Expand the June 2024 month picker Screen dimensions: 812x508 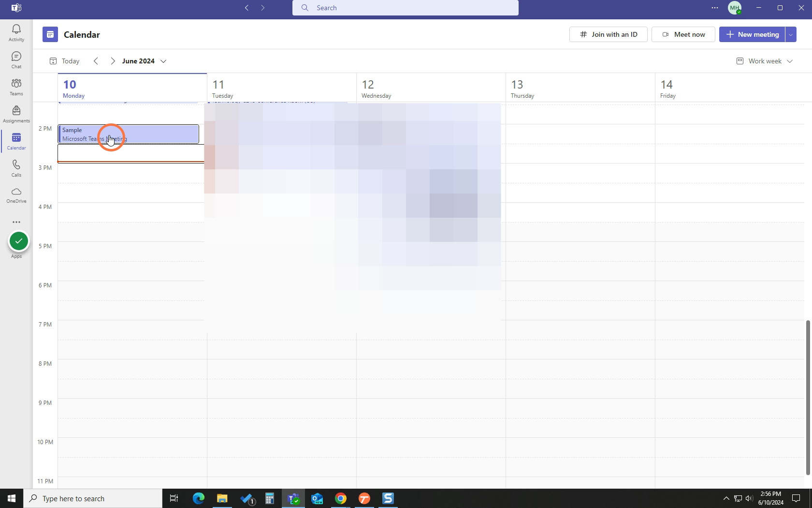click(145, 61)
